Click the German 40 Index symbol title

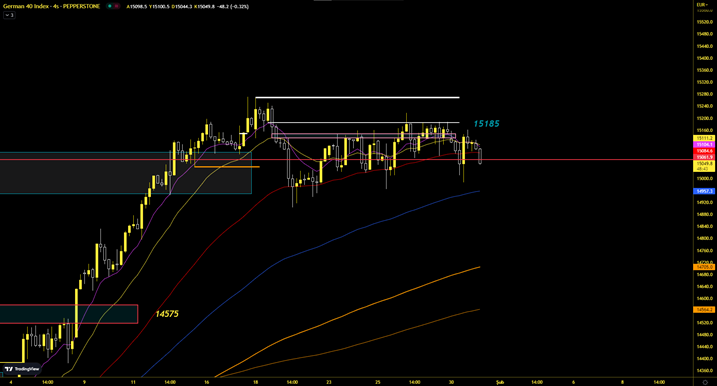point(51,6)
